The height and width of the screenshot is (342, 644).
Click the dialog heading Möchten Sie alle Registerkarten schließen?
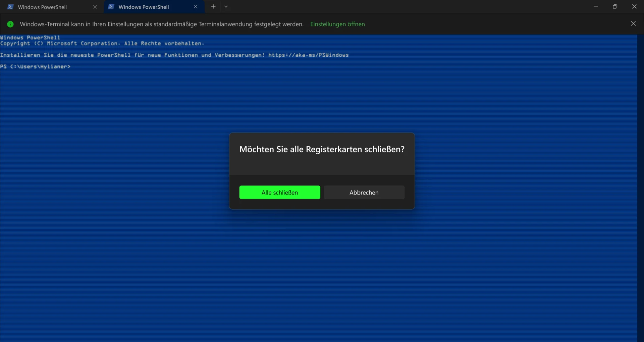pyautogui.click(x=322, y=149)
